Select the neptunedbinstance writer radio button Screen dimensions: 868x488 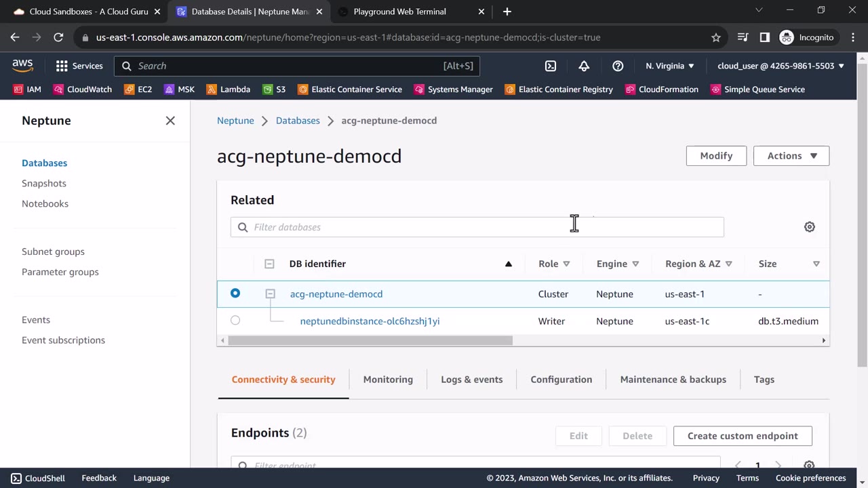pos(235,321)
